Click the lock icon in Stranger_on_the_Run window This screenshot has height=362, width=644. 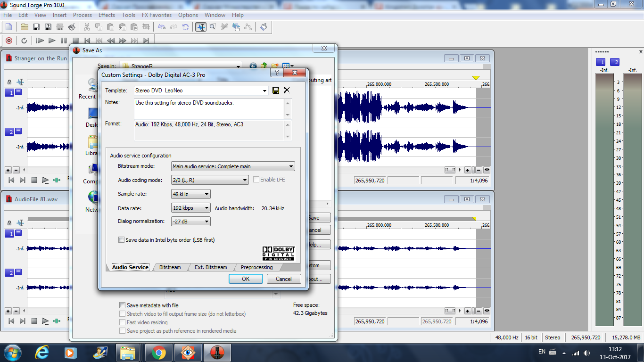(9, 82)
